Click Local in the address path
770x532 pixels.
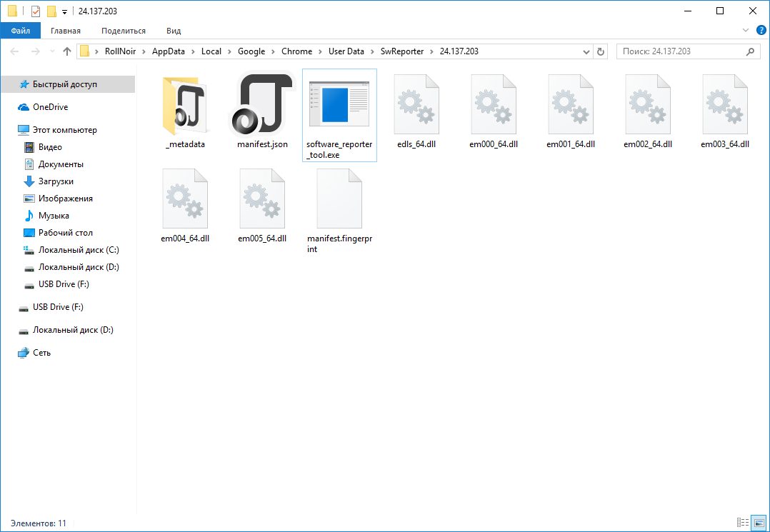tap(211, 51)
